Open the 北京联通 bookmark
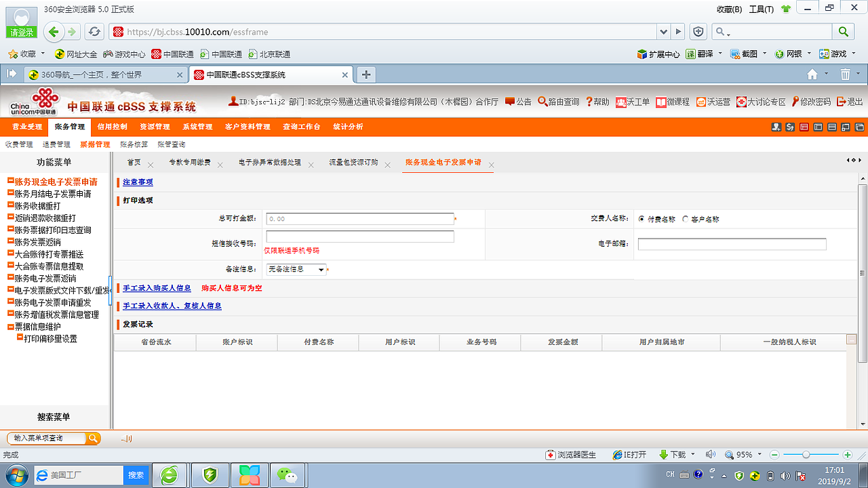 tap(269, 54)
